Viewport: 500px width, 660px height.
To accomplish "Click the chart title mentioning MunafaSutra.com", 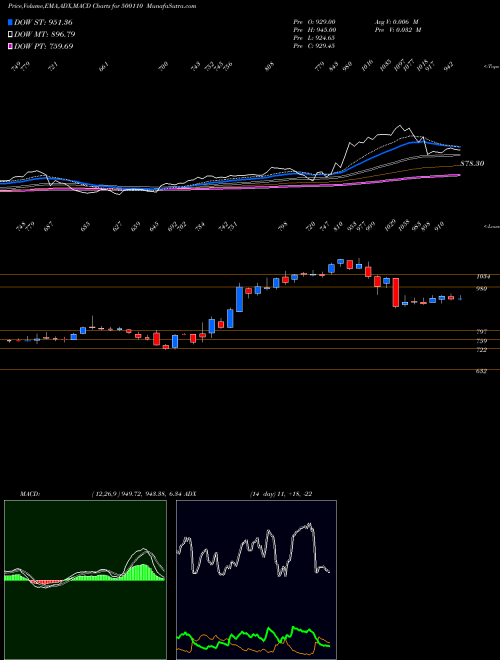I will click(x=102, y=6).
